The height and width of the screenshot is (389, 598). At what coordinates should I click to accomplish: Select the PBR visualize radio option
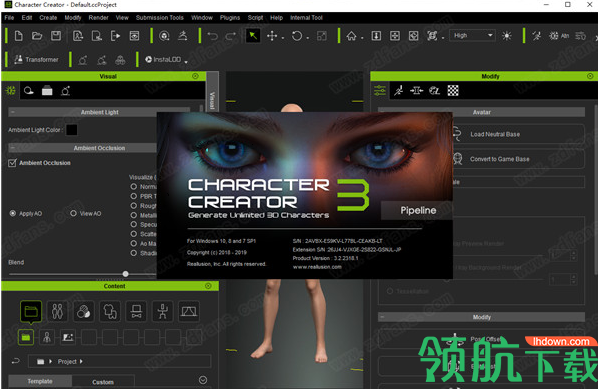pyautogui.click(x=133, y=196)
